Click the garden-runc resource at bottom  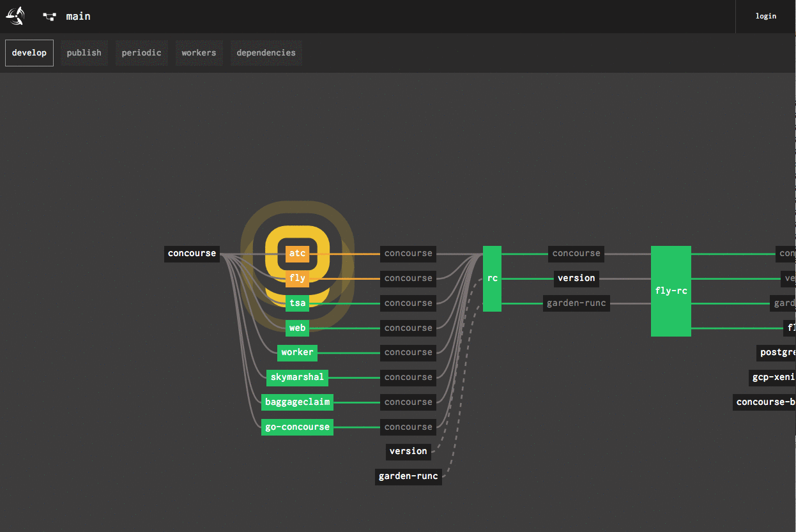tap(408, 476)
